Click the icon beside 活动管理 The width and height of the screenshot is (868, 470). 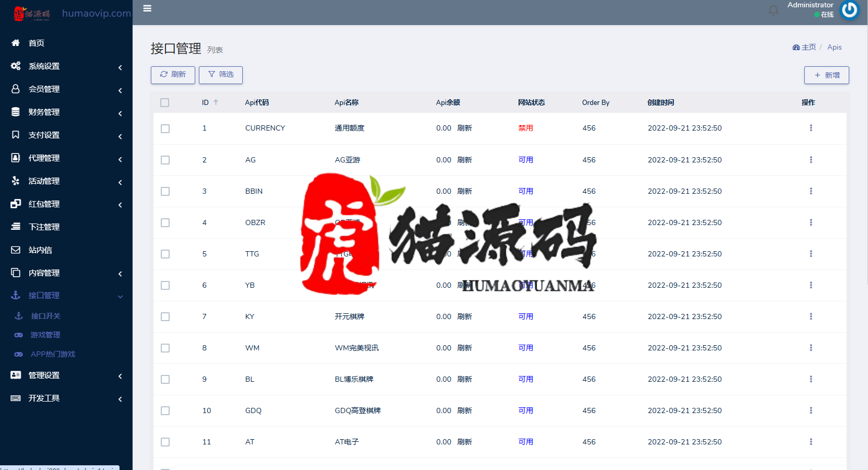(16, 181)
